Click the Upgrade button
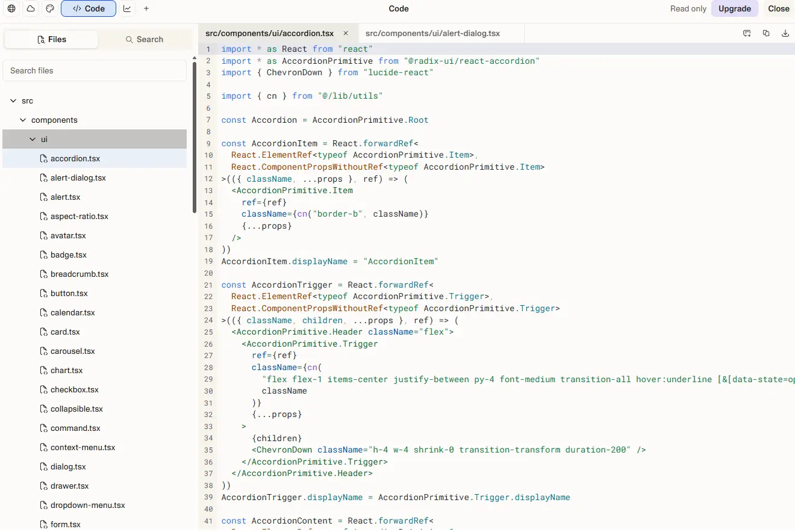 [x=734, y=8]
